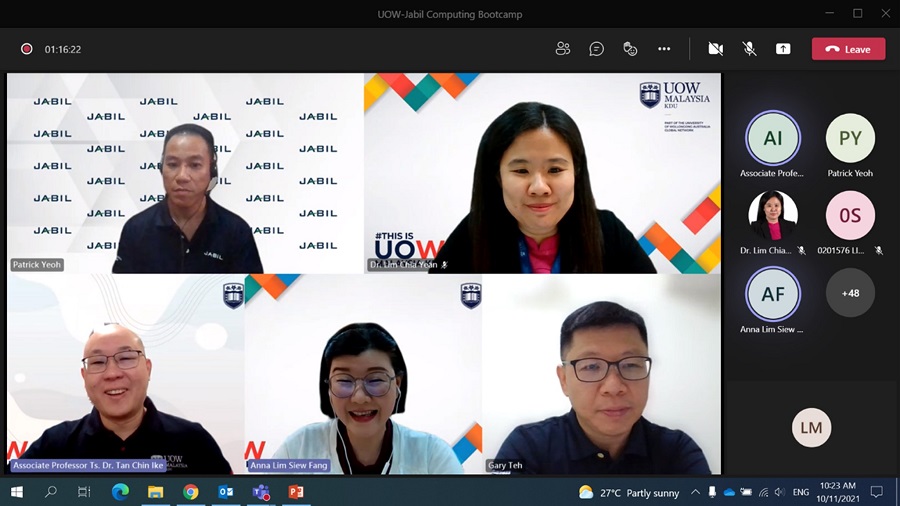The image size is (900, 506).
Task: Open the participants panel icon
Action: (563, 49)
